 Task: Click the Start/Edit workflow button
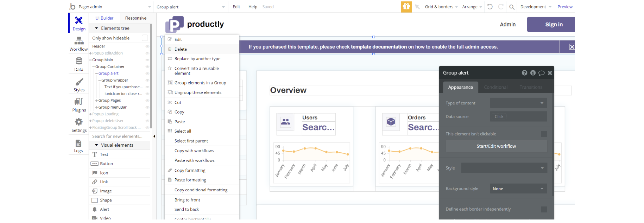click(x=496, y=146)
